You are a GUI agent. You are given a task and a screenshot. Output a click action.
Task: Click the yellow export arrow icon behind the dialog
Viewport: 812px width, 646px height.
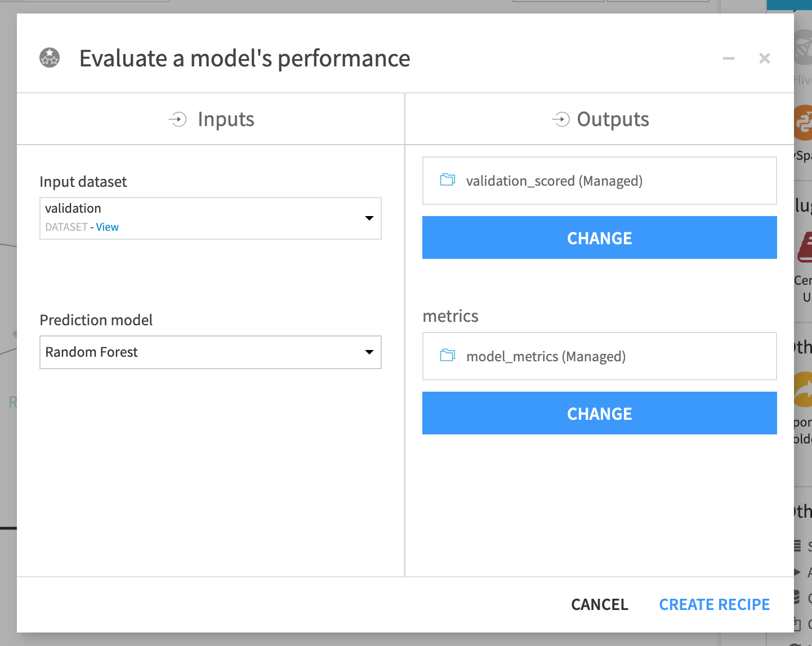[803, 389]
